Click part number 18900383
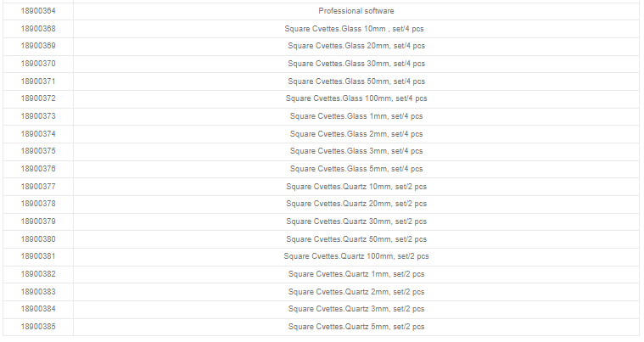Image resolution: width=644 pixels, height=342 pixels. point(38,292)
